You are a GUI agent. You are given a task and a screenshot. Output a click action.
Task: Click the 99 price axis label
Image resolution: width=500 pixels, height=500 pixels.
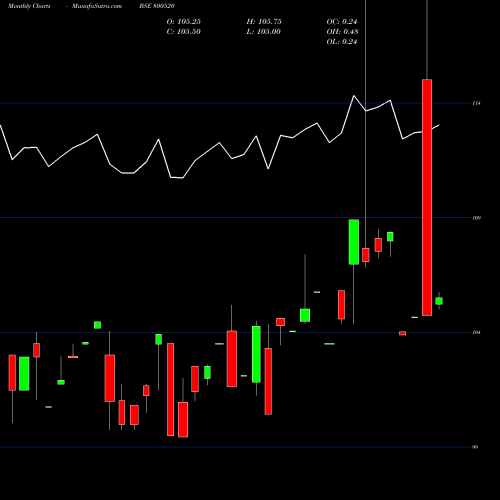click(475, 447)
